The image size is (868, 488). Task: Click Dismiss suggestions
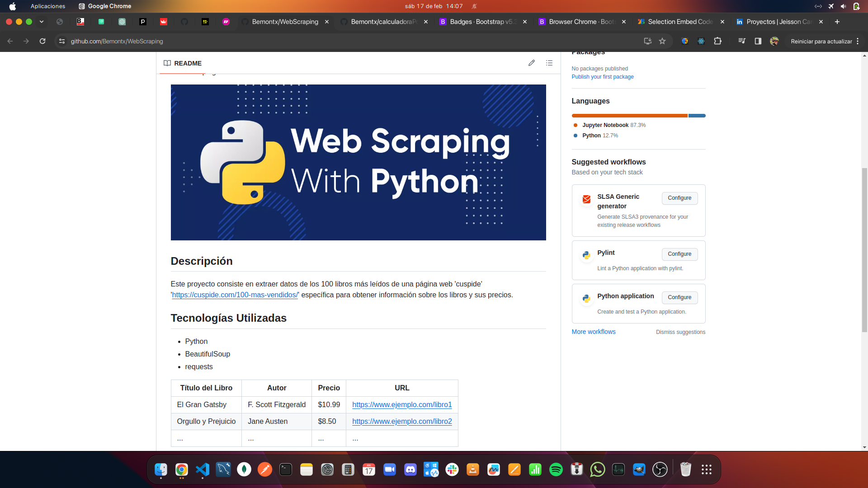680,332
